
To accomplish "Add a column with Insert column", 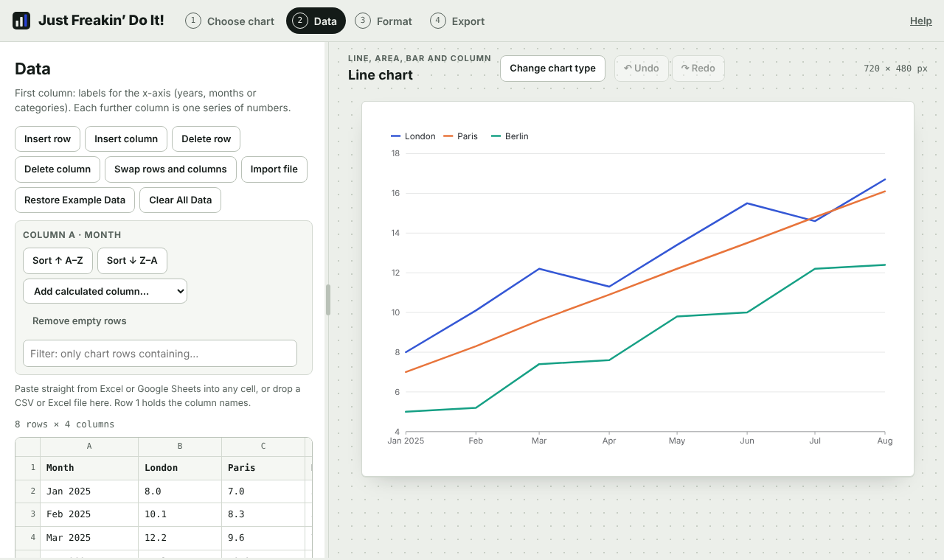I will [126, 139].
